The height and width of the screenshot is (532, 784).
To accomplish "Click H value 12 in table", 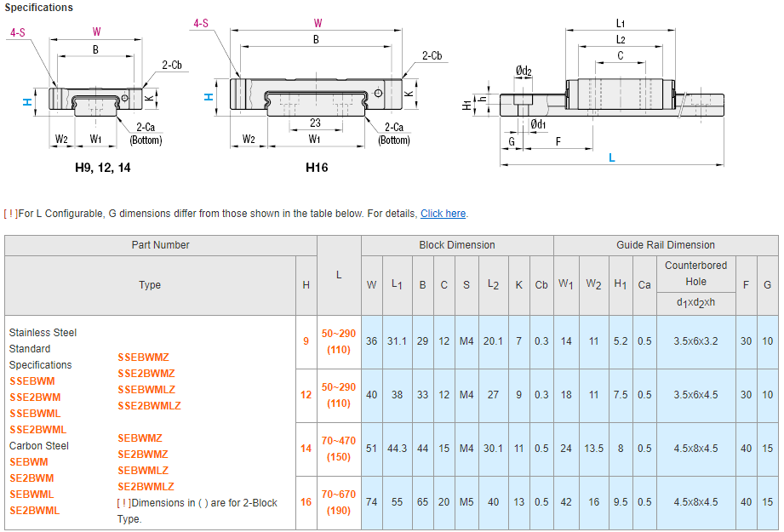I will [x=306, y=395].
